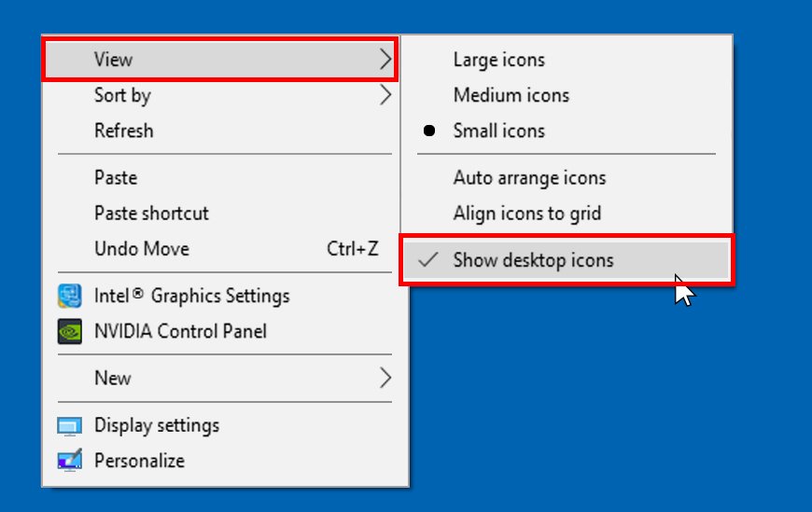Open the Sort by menu entry
This screenshot has height=512, width=812.
point(122,95)
